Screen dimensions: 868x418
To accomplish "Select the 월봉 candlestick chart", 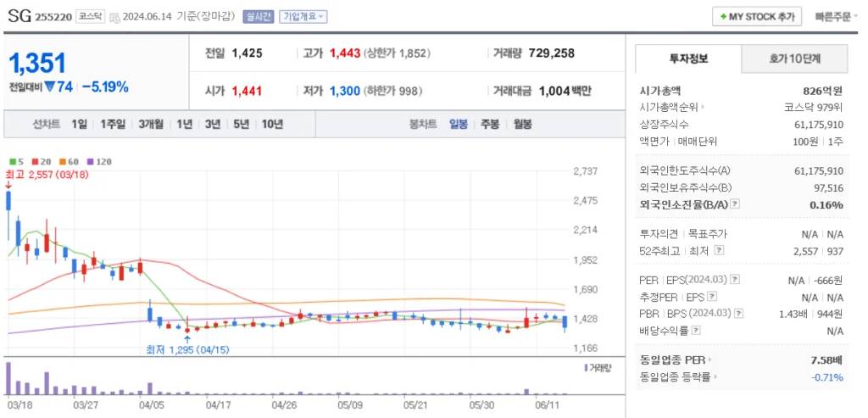I will click(522, 124).
